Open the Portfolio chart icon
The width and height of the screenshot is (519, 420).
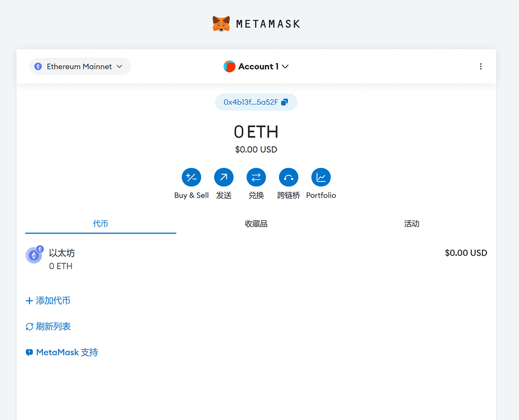[x=321, y=177]
